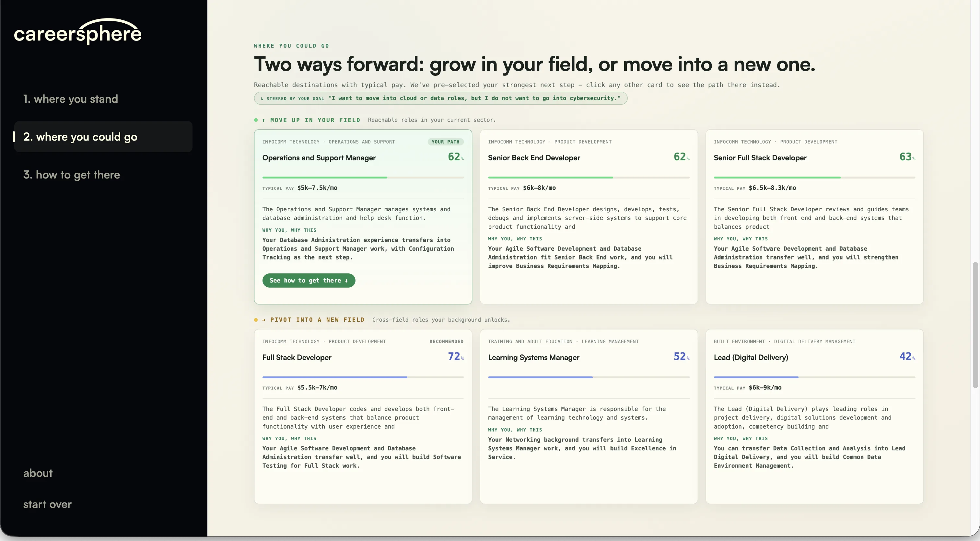Image resolution: width=980 pixels, height=541 pixels.
Task: Click Learning Systems Manager WHY YOU, WHY THIS label
Action: 515,430
